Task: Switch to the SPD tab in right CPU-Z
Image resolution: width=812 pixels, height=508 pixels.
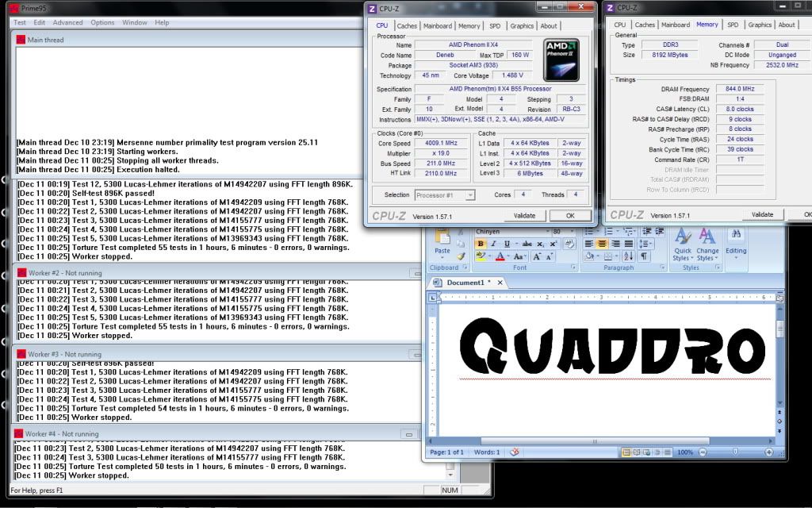Action: pyautogui.click(x=733, y=25)
